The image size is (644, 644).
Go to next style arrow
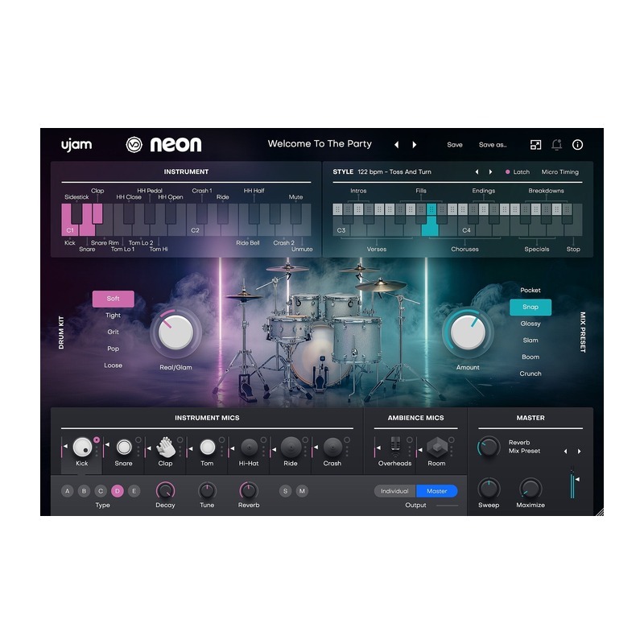pos(491,172)
